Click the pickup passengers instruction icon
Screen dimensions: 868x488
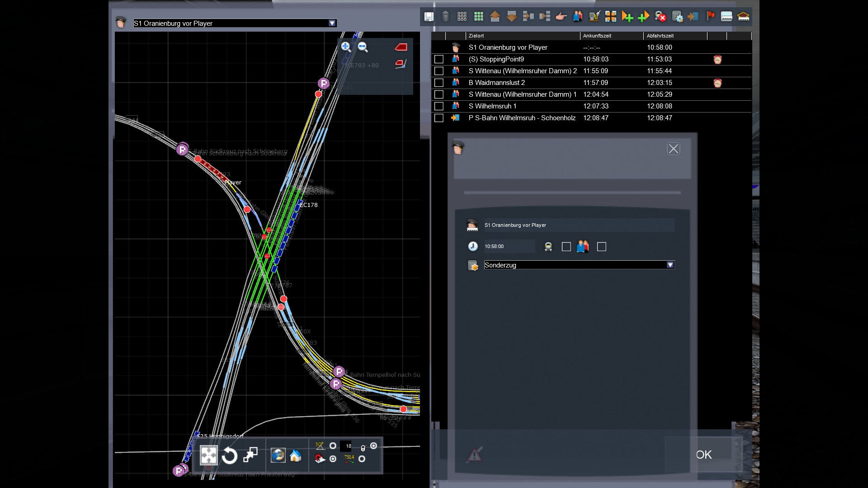tap(577, 17)
